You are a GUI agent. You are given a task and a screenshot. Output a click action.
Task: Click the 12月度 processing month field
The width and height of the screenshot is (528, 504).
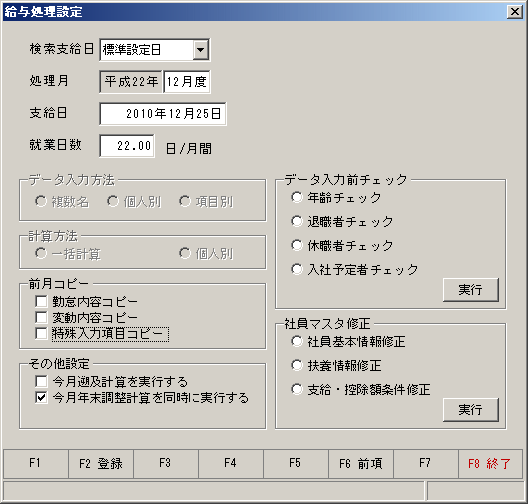point(187,81)
